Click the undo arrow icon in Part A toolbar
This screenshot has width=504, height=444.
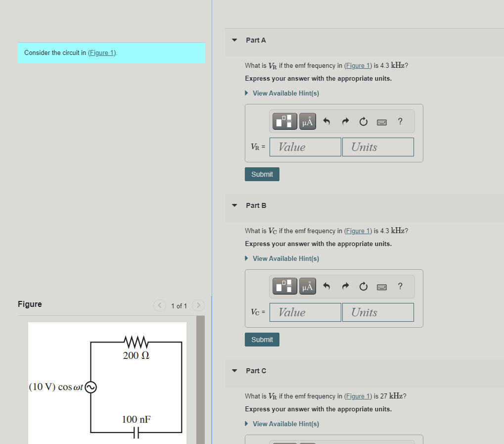(326, 121)
